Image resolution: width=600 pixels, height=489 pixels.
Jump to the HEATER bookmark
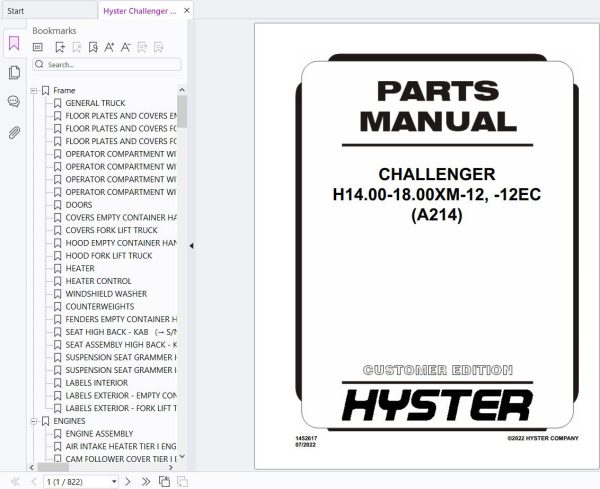click(x=80, y=269)
